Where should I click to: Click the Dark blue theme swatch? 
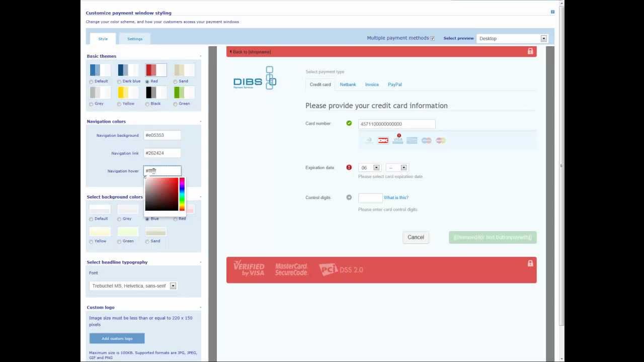point(127,70)
